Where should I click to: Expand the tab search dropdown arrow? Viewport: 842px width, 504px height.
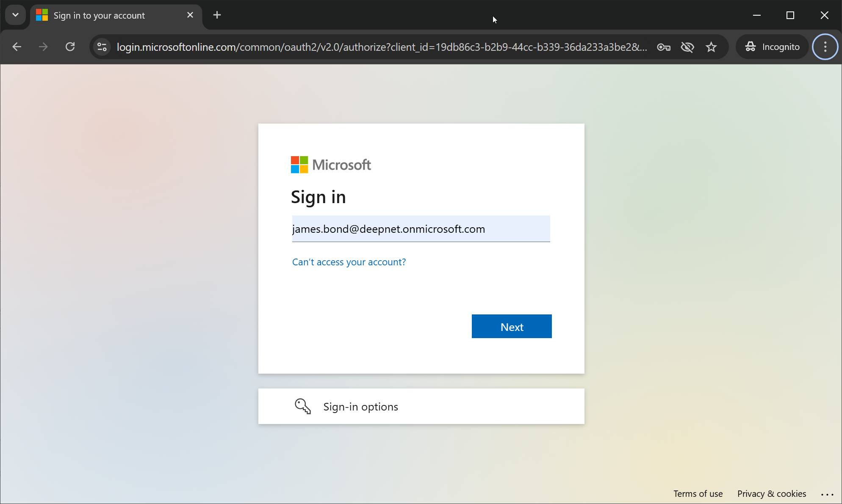[x=16, y=15]
